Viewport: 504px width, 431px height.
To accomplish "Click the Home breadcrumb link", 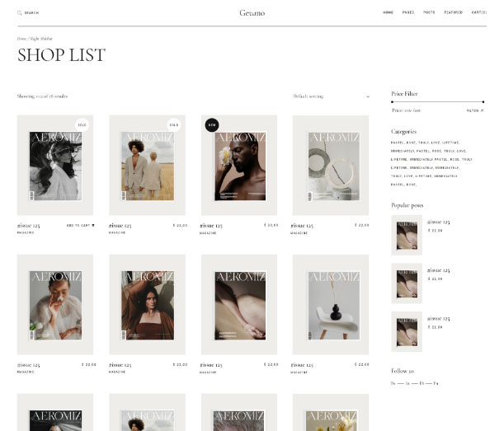I will coord(21,39).
